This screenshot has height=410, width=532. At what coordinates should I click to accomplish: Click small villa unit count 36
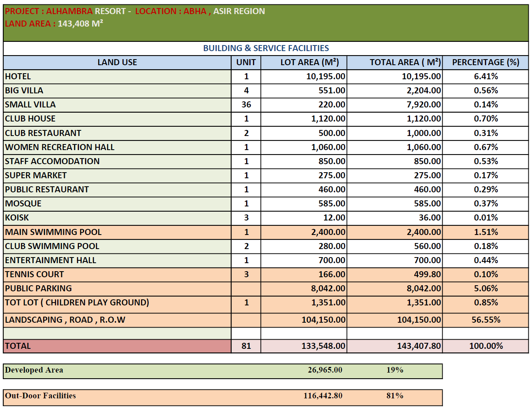click(x=246, y=105)
